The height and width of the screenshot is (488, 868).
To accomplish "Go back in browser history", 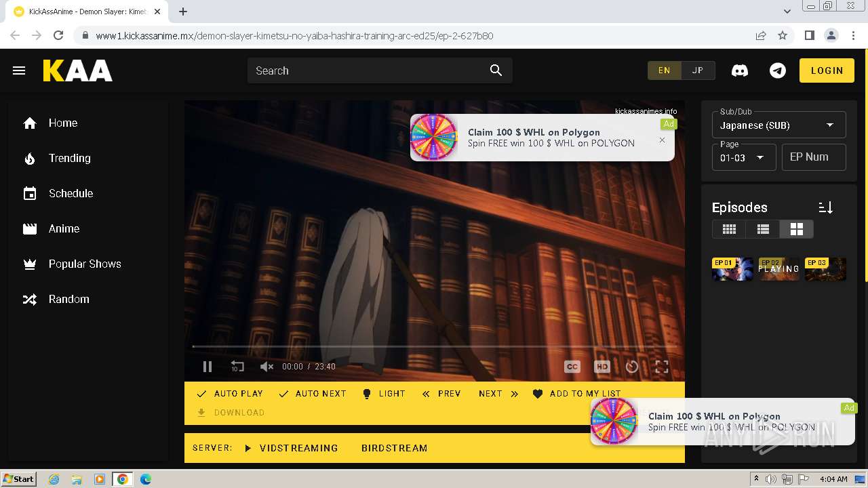I will (15, 35).
